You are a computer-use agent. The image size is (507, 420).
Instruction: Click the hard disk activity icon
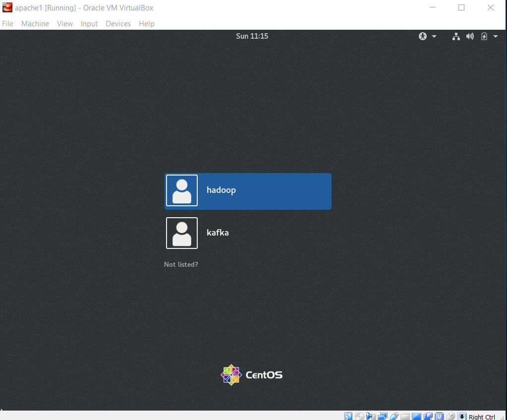[x=348, y=416]
